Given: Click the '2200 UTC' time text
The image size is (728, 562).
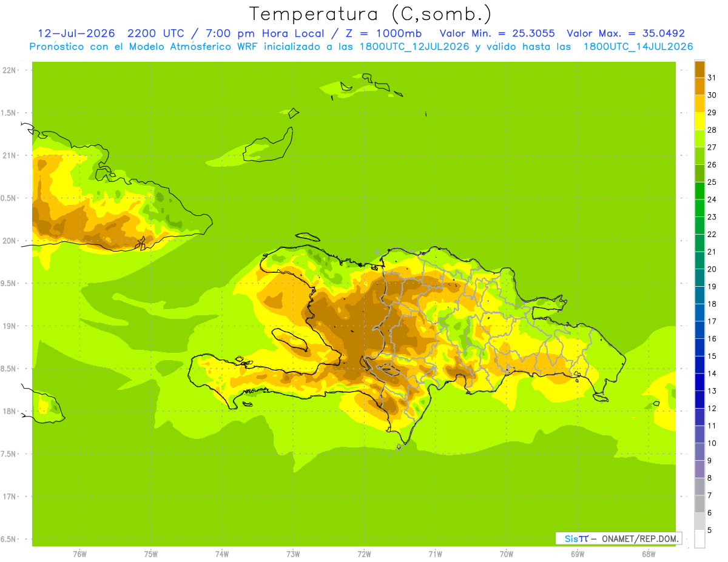Looking at the screenshot, I should pyautogui.click(x=158, y=33).
